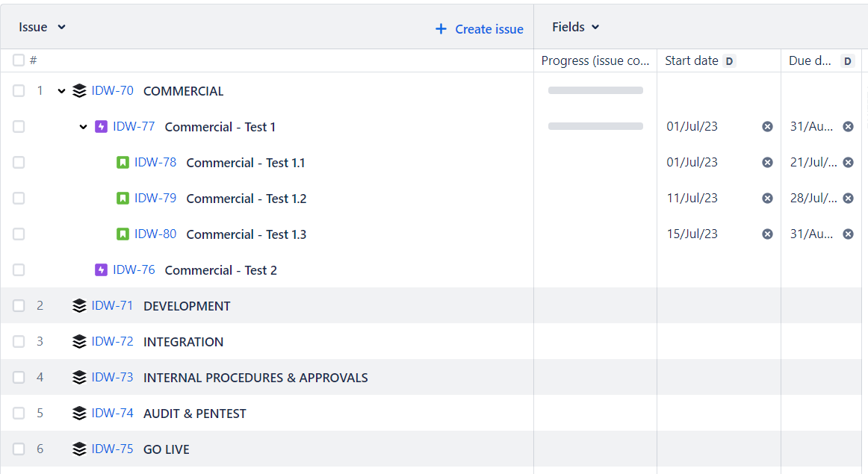
Task: Select the checkbox for INTERNAL PROCEDURES & APPROVALS
Action: pos(19,377)
